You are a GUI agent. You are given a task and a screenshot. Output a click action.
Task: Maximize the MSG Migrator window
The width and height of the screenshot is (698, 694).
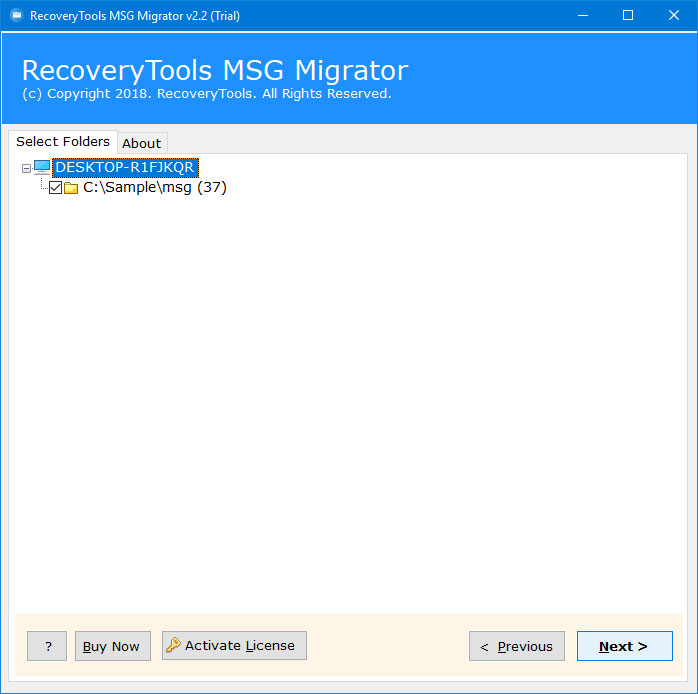click(628, 16)
